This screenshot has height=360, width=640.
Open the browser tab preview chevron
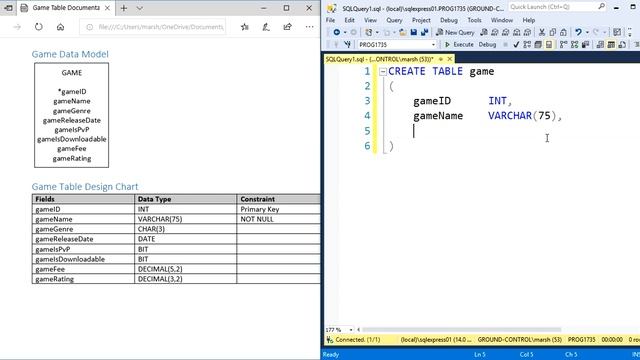point(140,8)
